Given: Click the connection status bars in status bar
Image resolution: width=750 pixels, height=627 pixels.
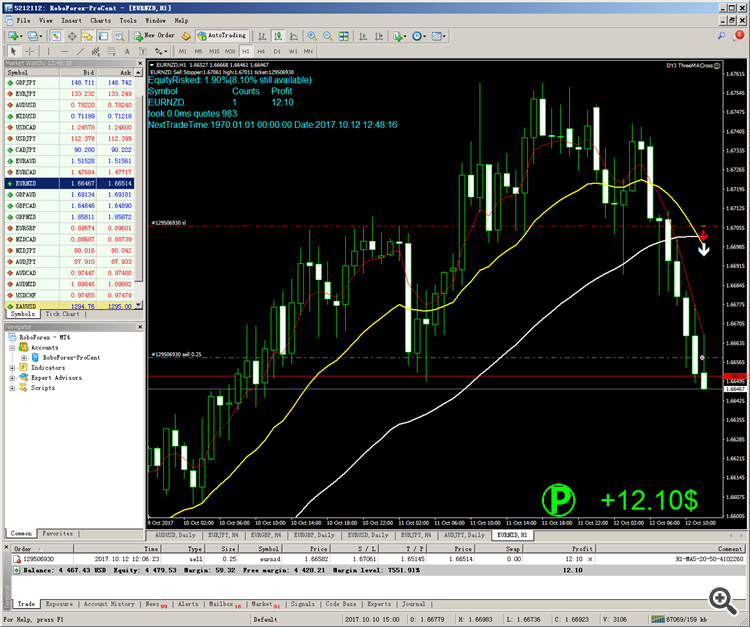Looking at the screenshot, I should point(658,619).
